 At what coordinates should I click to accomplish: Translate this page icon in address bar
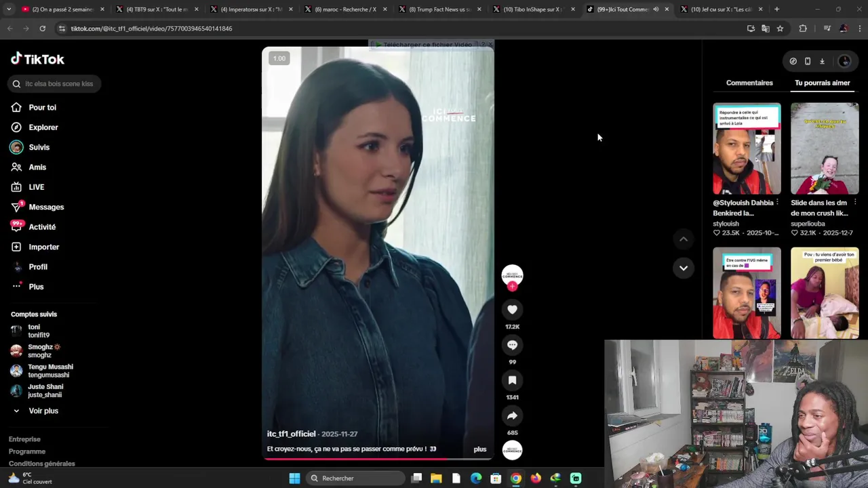point(766,28)
